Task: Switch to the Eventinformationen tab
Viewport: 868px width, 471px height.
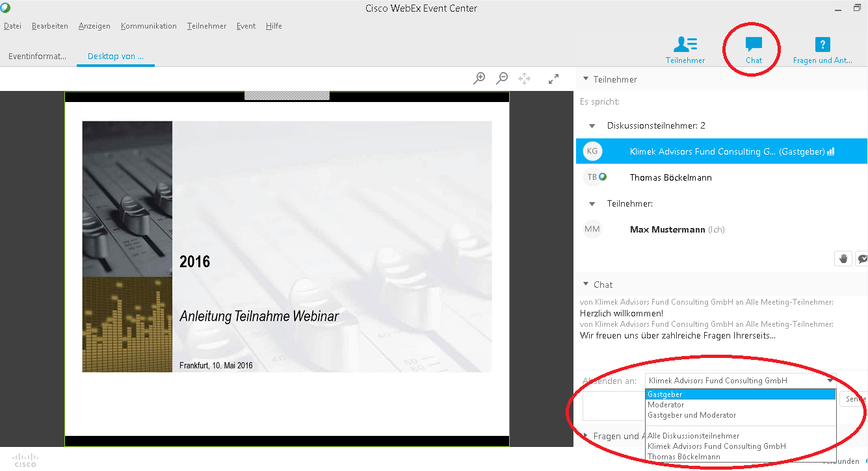Action: 38,57
